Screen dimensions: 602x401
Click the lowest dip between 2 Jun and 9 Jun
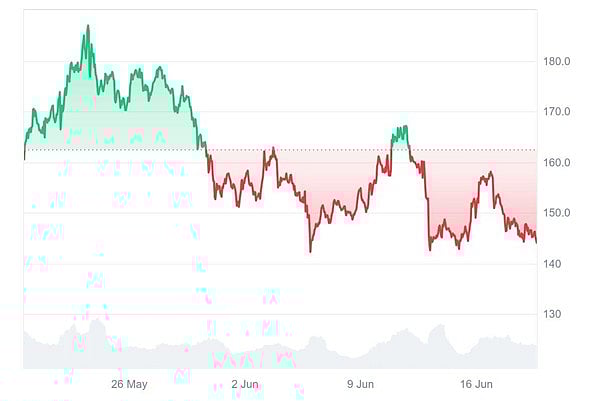pos(310,250)
